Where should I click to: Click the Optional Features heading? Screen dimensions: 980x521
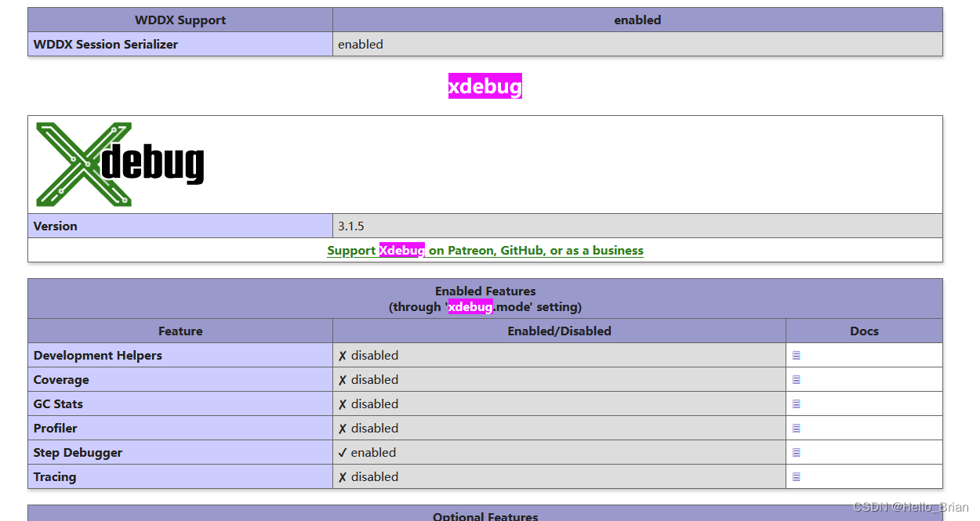pos(485,516)
